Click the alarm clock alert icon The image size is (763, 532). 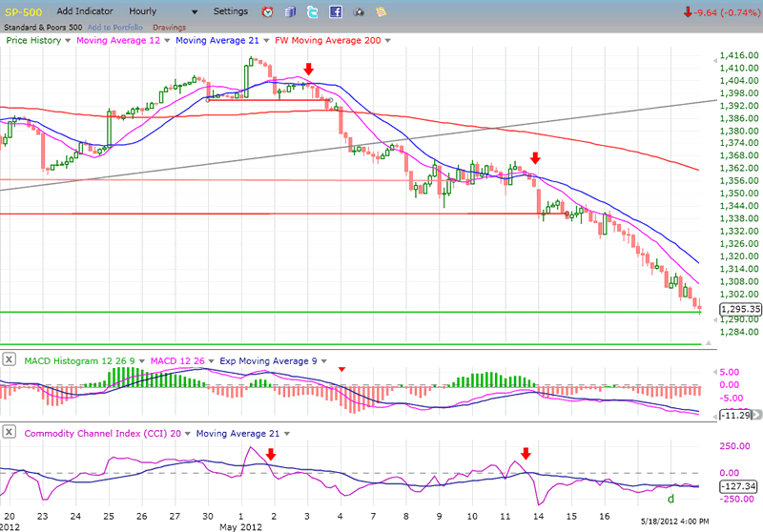pos(267,12)
